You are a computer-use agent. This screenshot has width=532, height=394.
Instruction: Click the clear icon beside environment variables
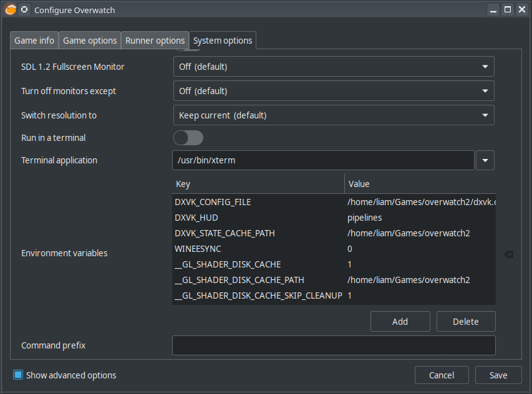[508, 254]
